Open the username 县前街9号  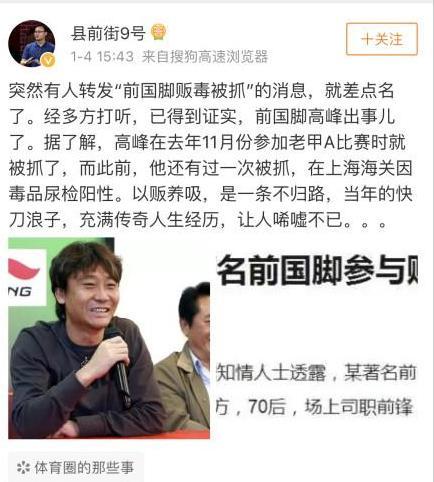click(108, 34)
